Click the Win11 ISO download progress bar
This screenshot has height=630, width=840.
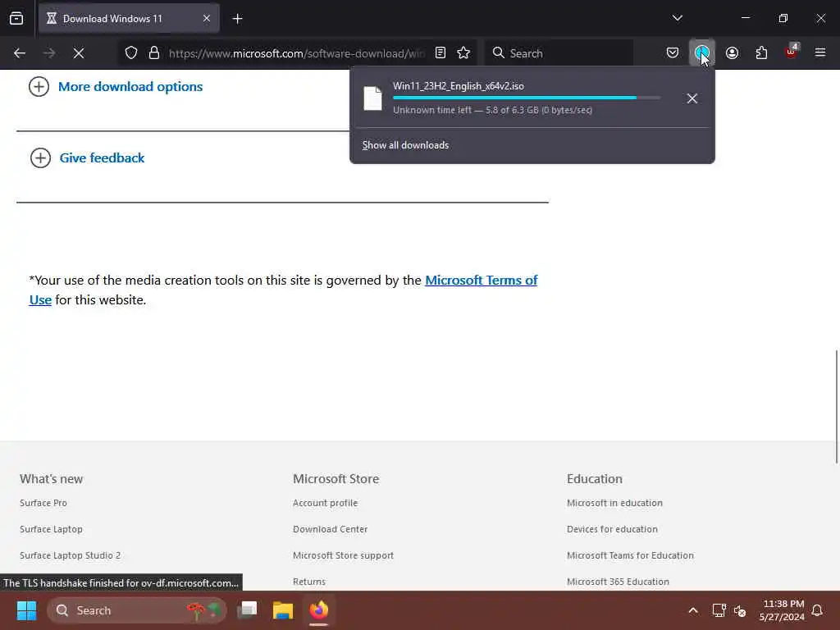pos(527,98)
